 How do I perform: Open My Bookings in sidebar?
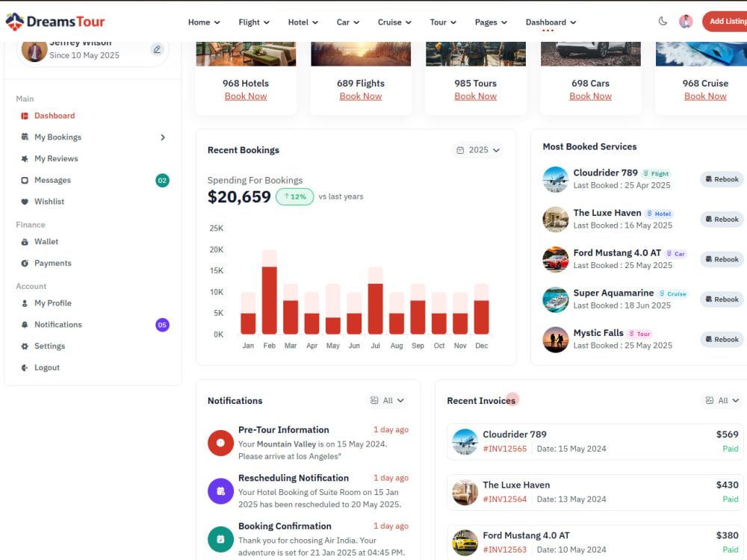click(x=58, y=137)
